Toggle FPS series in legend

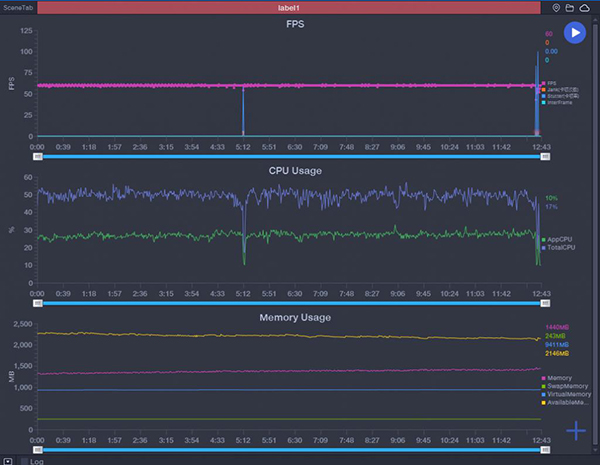(549, 83)
